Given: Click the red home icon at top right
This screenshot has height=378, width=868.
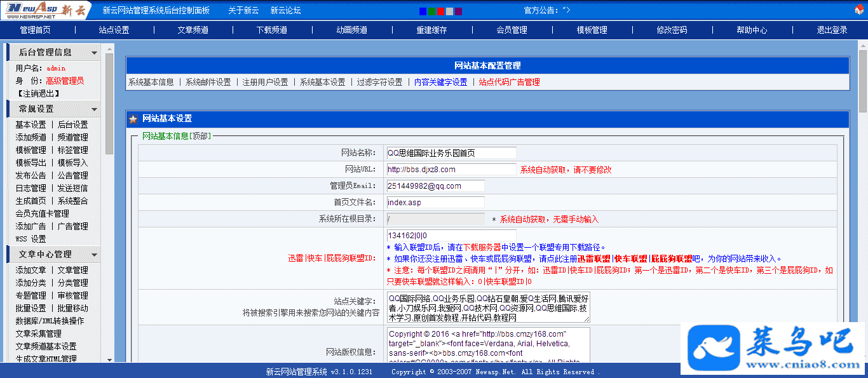Looking at the screenshot, I should [x=859, y=10].
